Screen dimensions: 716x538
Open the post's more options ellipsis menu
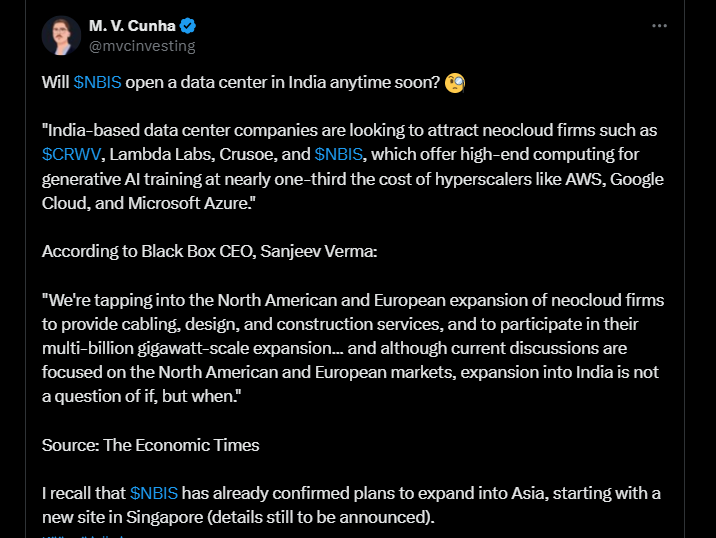(659, 26)
